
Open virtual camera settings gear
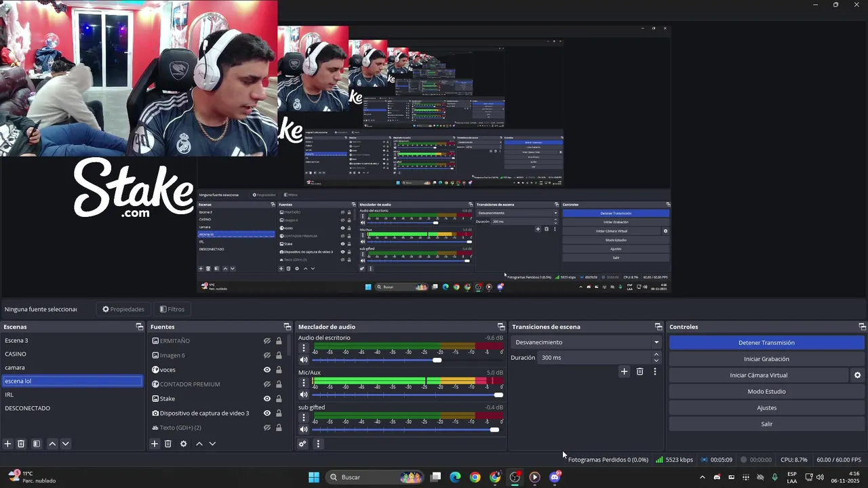(857, 375)
